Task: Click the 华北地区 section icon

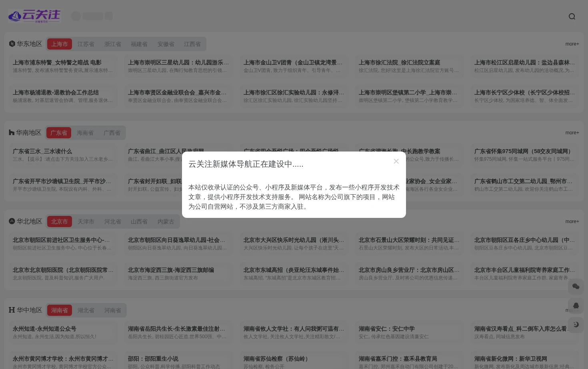Action: click(12, 221)
